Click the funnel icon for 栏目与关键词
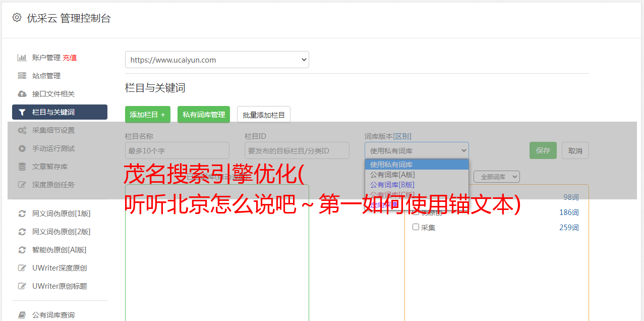This screenshot has height=321, width=644. [22, 112]
